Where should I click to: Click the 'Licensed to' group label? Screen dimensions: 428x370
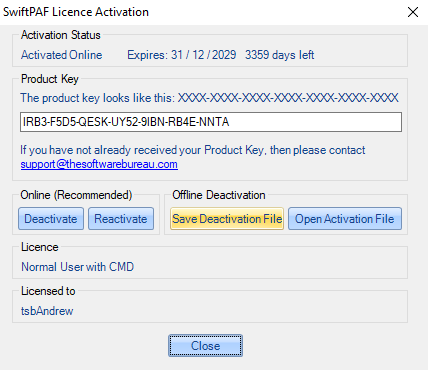tap(48, 291)
